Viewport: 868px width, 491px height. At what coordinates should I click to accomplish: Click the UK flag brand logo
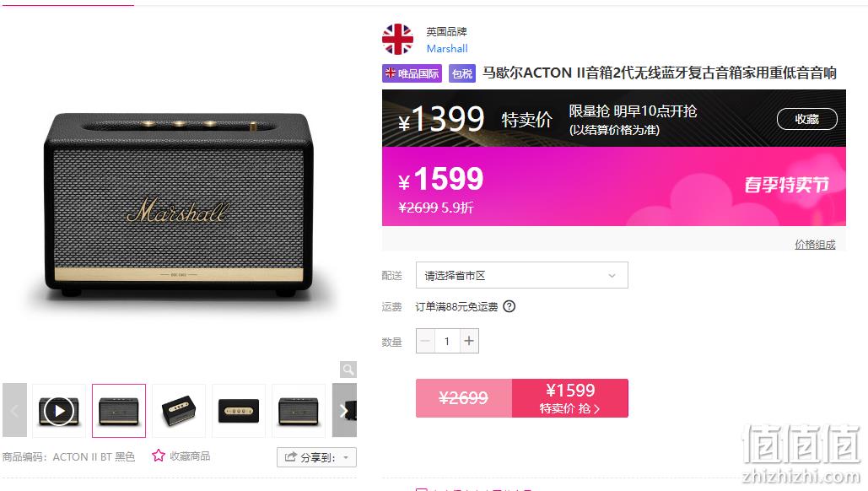(397, 40)
